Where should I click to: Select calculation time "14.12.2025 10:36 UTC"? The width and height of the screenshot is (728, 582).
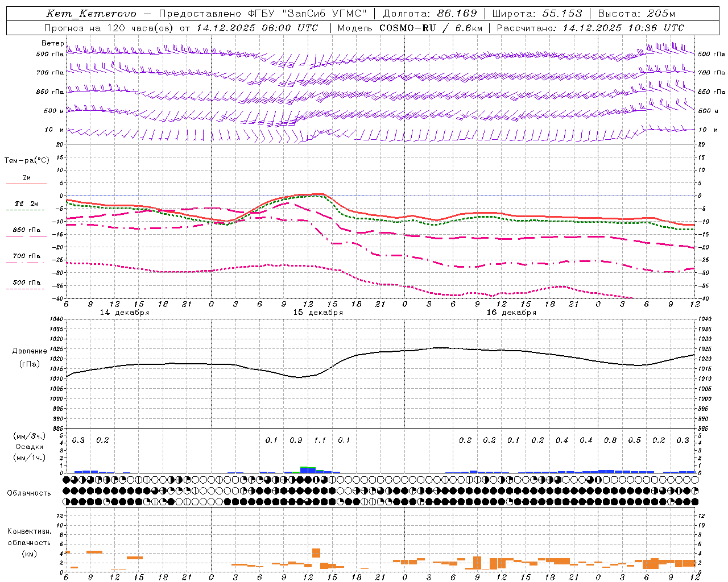pyautogui.click(x=623, y=28)
